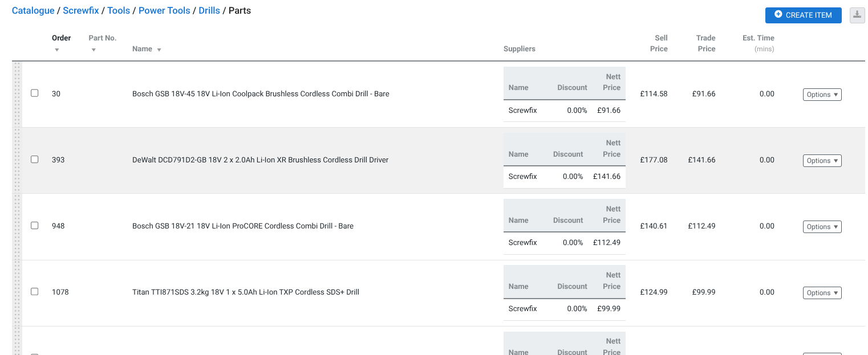Click the sort arrow under Part No.
The height and width of the screenshot is (355, 868).
[x=94, y=50]
